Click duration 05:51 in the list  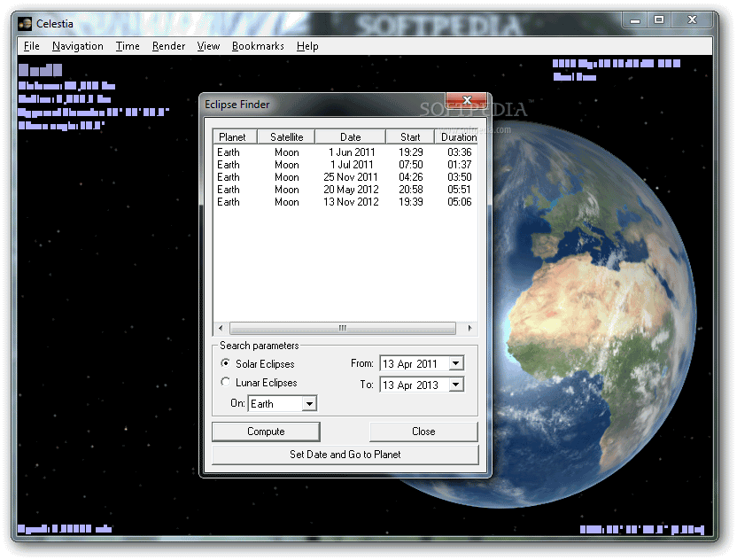pyautogui.click(x=459, y=190)
